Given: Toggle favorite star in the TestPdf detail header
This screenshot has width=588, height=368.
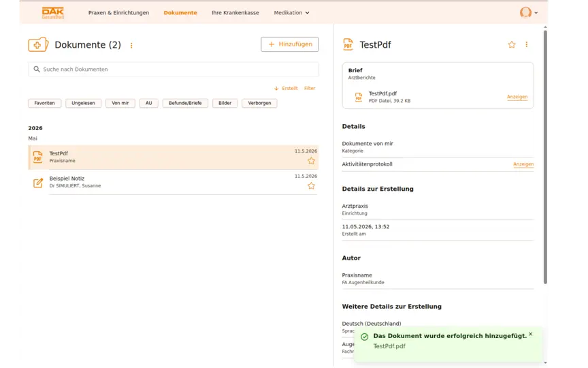Looking at the screenshot, I should 512,44.
